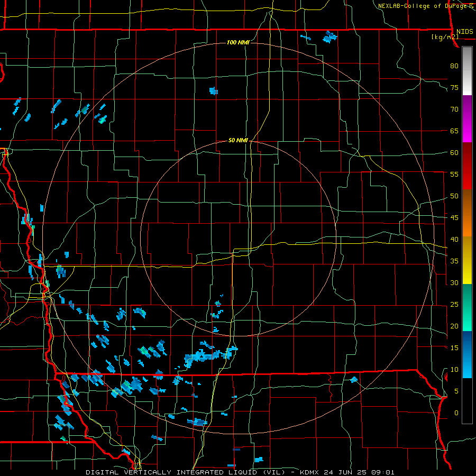The height and width of the screenshot is (476, 476).
Task: Click the yellow-olive segment of the color bar
Action: pos(467,260)
